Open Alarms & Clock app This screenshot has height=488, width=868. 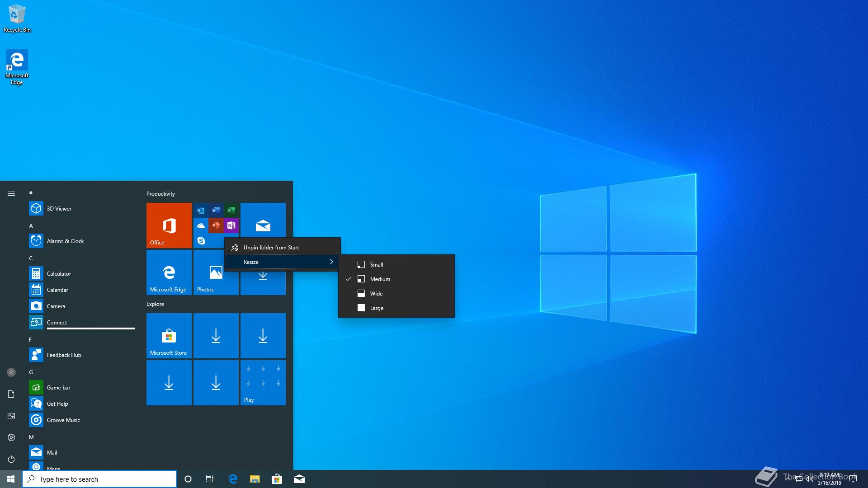tap(82, 241)
